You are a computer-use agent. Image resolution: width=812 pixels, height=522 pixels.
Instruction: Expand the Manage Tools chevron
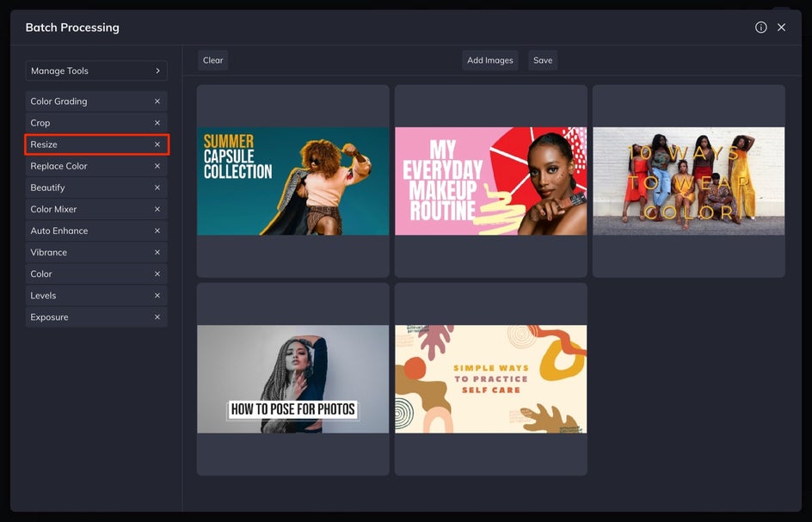tap(158, 71)
